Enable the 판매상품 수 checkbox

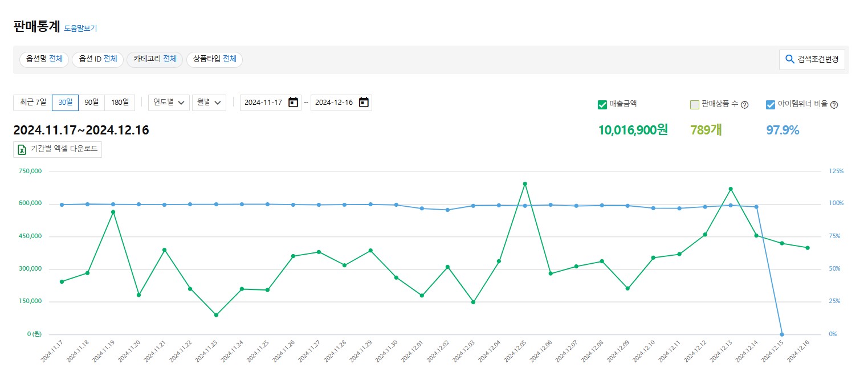(694, 104)
